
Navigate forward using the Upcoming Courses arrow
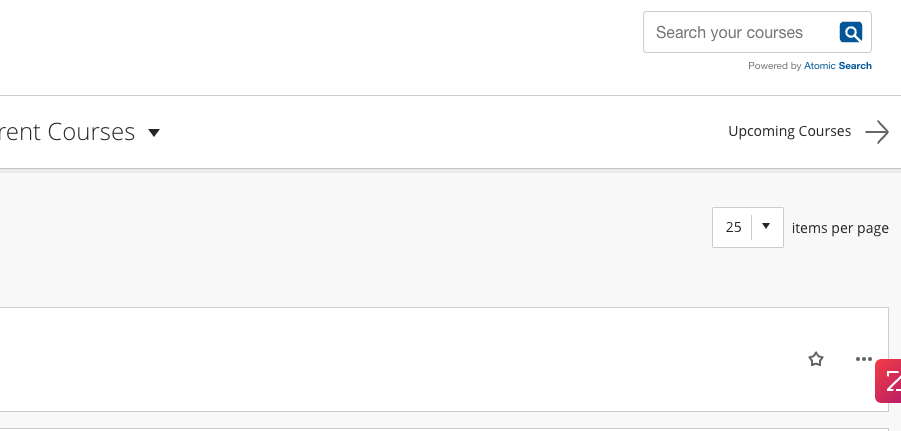pyautogui.click(x=877, y=132)
